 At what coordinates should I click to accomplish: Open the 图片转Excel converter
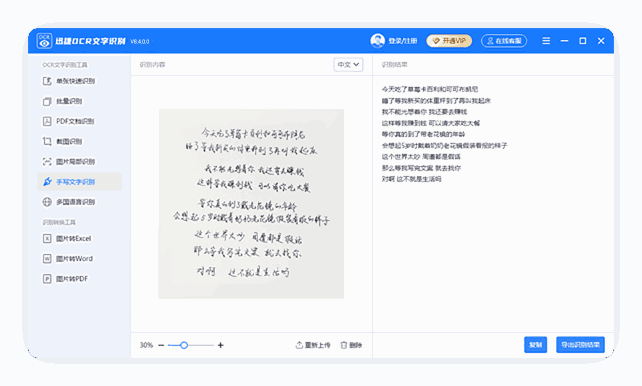[67, 238]
